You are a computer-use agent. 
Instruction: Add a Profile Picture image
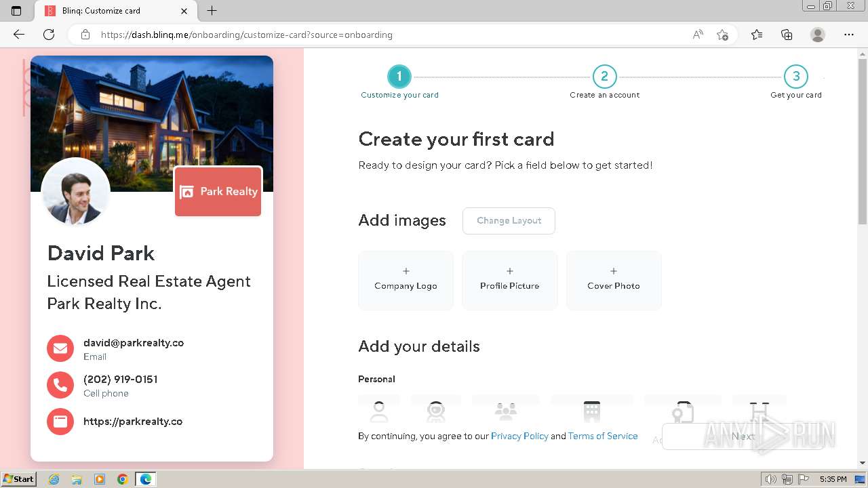coord(510,280)
